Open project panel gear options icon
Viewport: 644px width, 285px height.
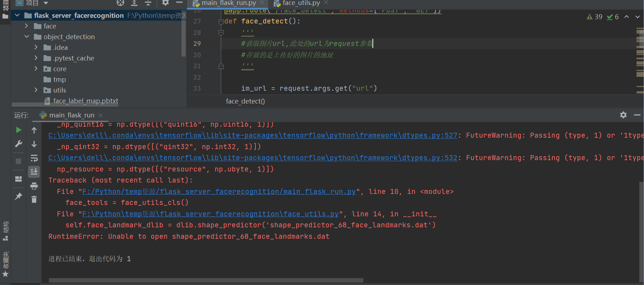pos(166,3)
